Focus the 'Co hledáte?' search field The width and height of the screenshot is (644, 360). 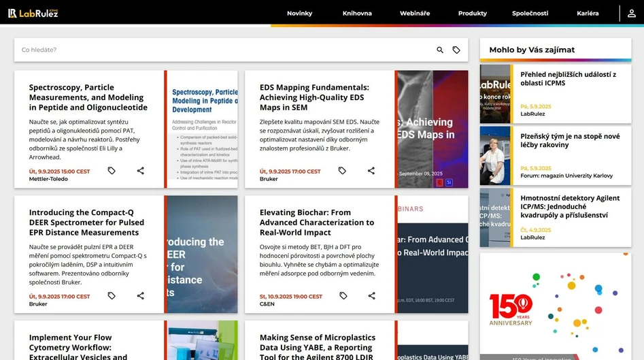[x=224, y=50]
